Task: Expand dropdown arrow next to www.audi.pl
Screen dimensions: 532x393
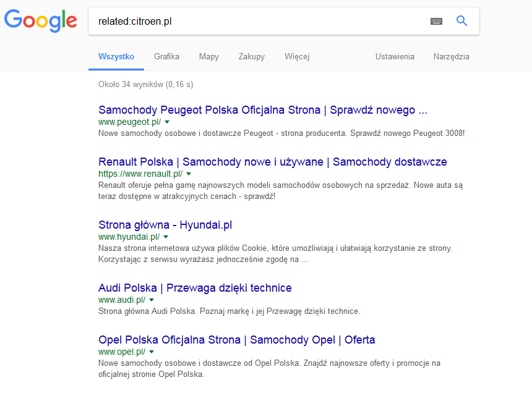Action: (x=152, y=300)
